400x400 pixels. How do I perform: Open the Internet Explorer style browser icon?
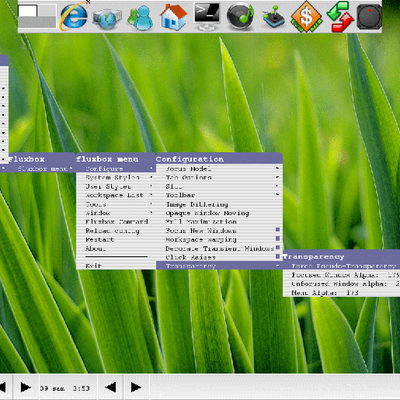click(73, 16)
